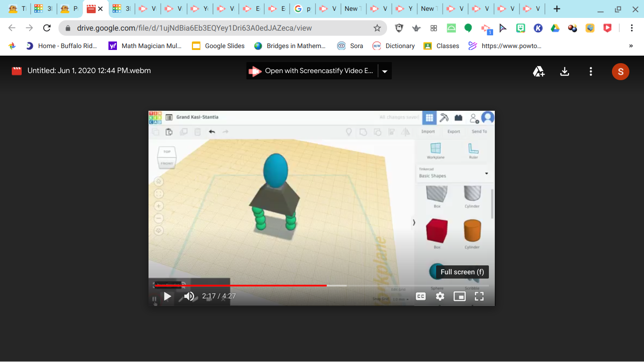Open the Google Slides bookmark
The height and width of the screenshot is (362, 644).
[218, 46]
